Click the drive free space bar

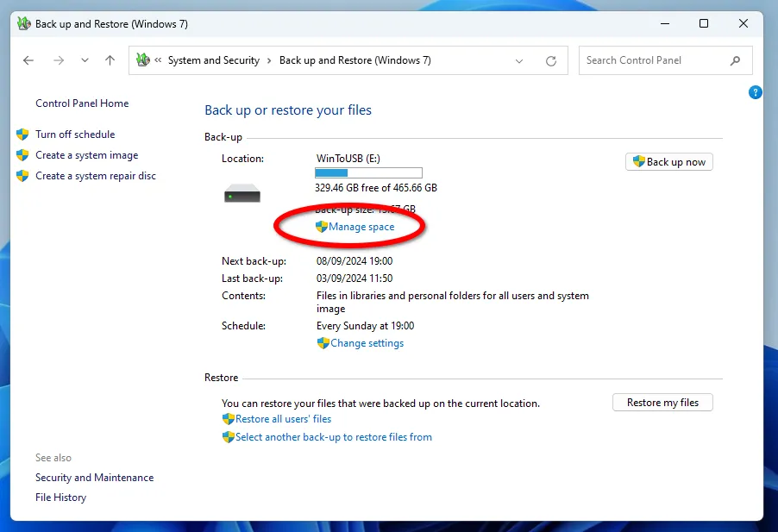(x=368, y=172)
